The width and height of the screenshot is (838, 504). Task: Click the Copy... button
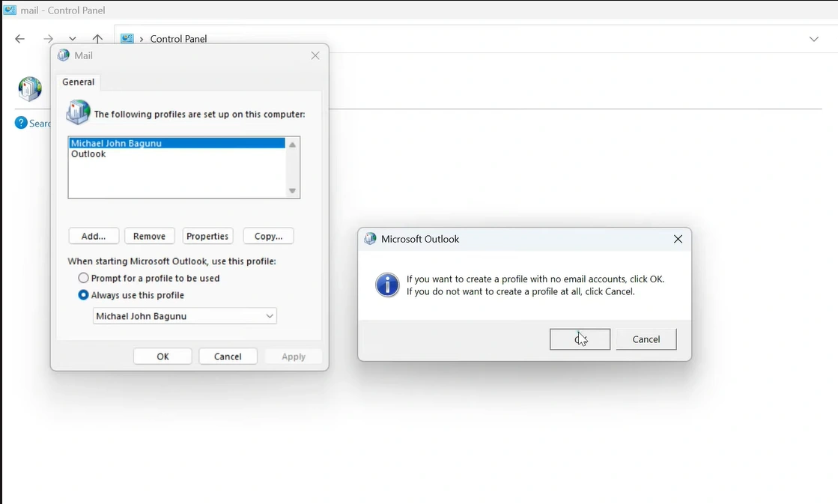point(268,236)
